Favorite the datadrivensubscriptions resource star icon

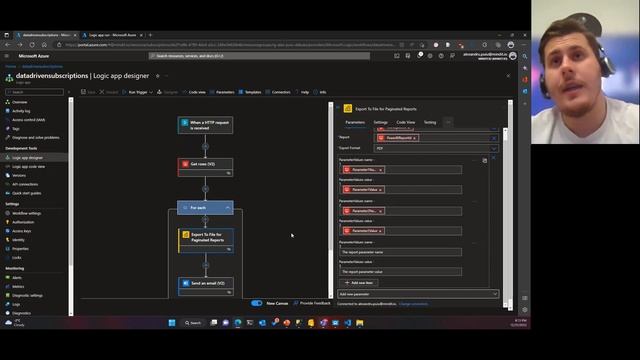click(x=158, y=76)
